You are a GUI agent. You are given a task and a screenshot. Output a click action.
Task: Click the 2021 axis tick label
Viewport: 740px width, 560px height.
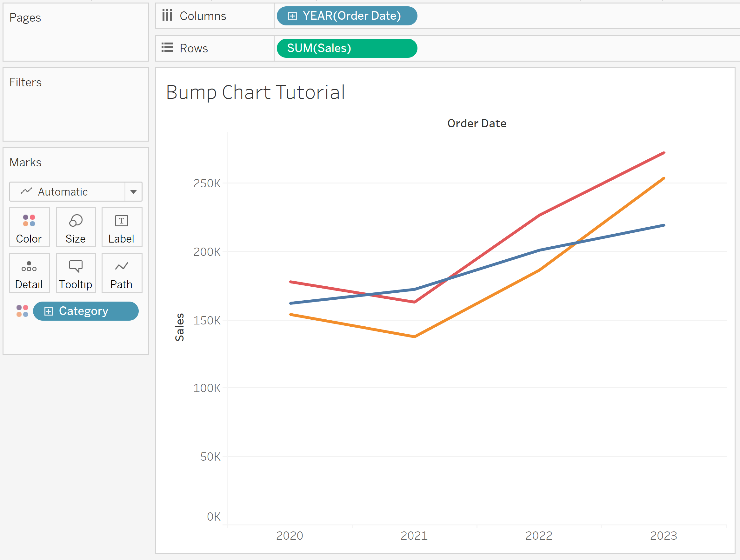pos(414,536)
